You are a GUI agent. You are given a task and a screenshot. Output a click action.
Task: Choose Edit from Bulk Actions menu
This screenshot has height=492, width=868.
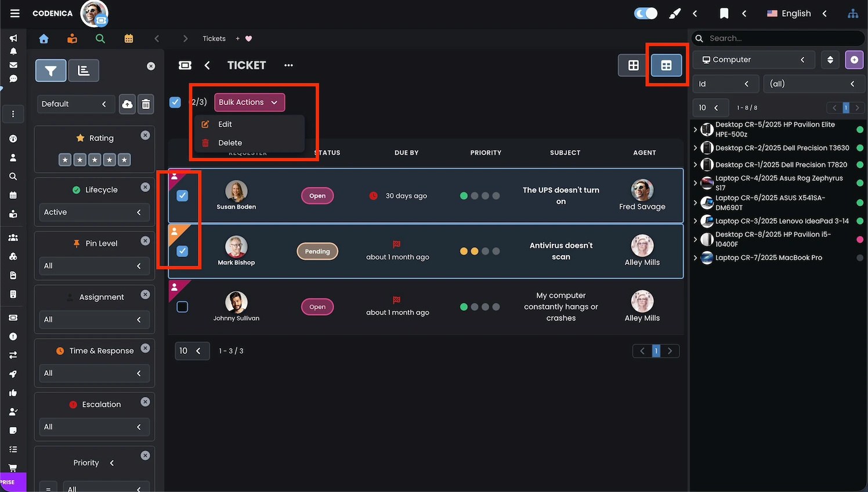[225, 124]
